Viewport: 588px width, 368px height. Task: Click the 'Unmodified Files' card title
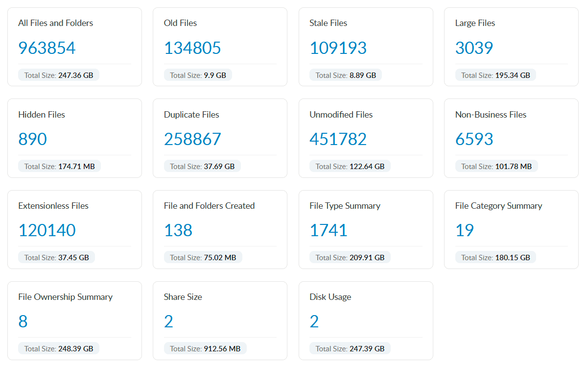click(341, 115)
